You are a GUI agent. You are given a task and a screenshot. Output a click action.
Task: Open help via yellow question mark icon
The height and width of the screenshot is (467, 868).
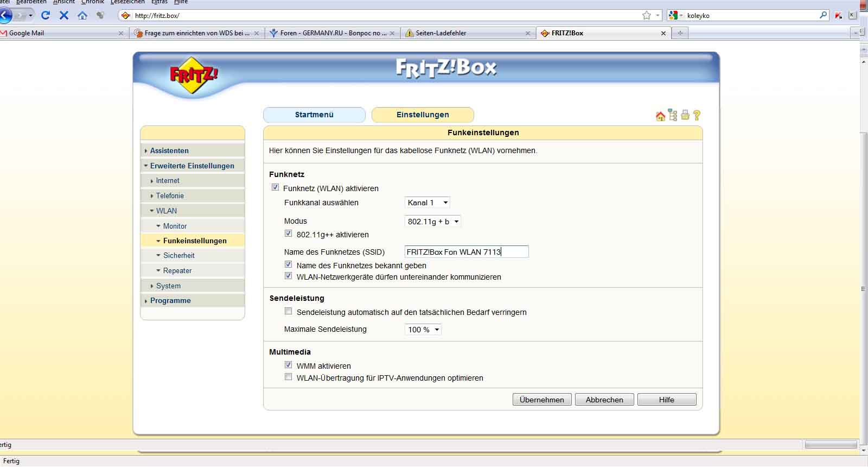coord(697,115)
